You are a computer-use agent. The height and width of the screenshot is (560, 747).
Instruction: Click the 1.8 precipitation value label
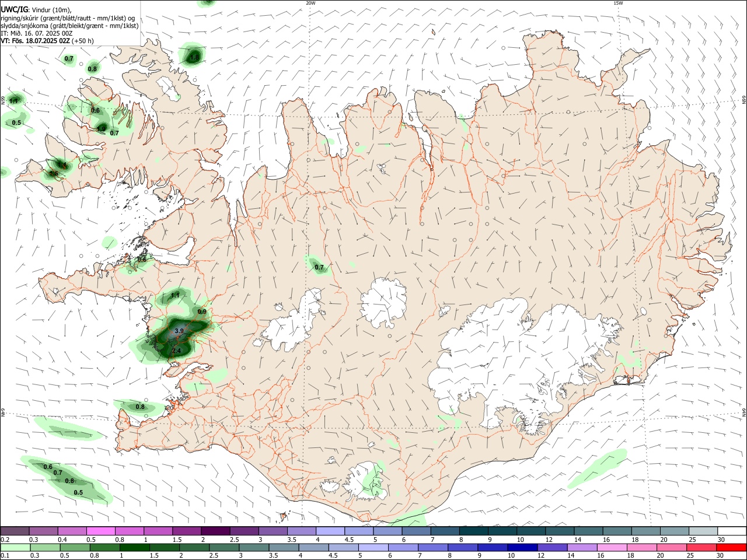[194, 57]
